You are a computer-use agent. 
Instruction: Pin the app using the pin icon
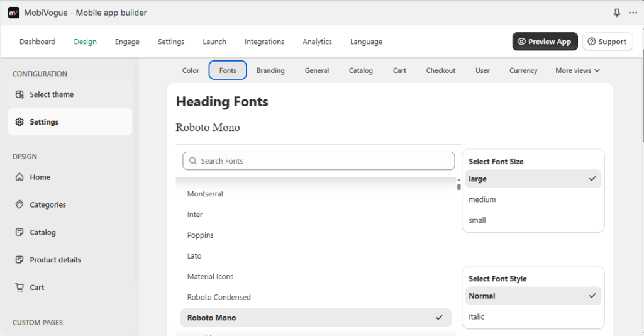coord(617,13)
